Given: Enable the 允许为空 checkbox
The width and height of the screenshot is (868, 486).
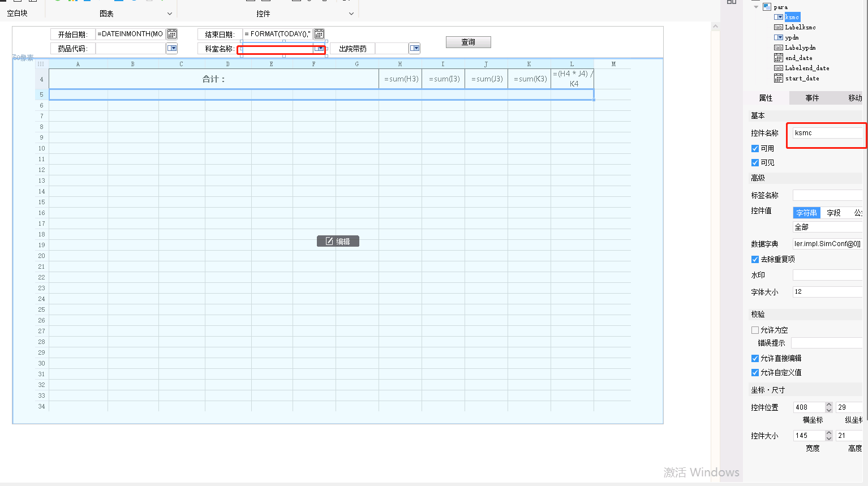Looking at the screenshot, I should click(755, 330).
